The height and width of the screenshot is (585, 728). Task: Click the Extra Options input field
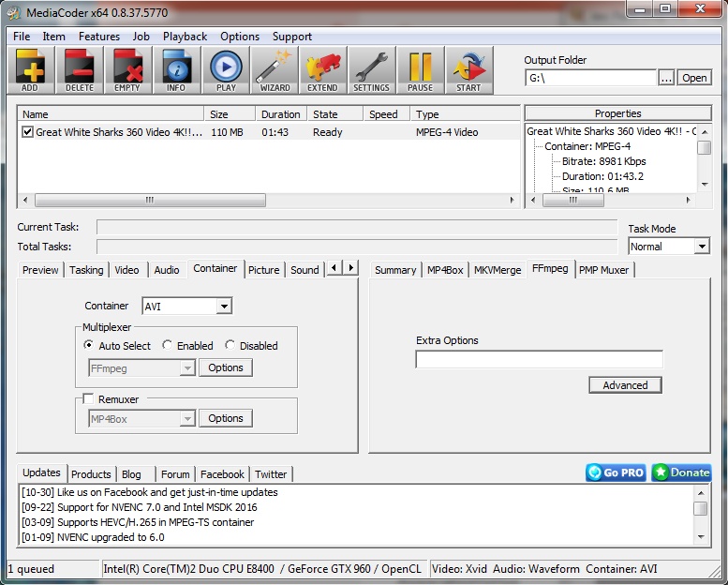539,360
